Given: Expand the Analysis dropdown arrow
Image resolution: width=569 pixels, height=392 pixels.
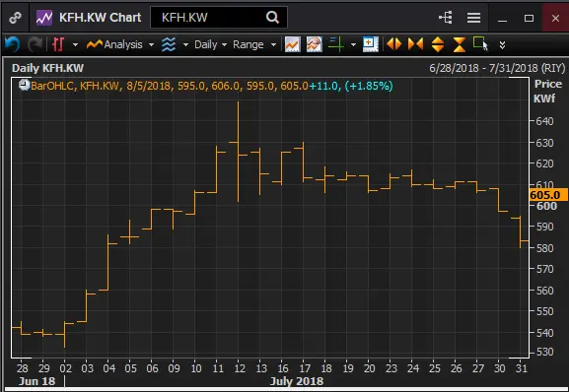Looking at the screenshot, I should 151,45.
